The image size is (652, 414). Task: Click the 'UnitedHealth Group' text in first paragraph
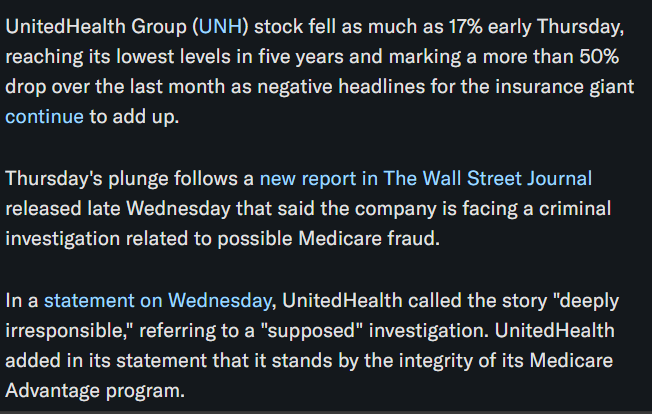96,27
